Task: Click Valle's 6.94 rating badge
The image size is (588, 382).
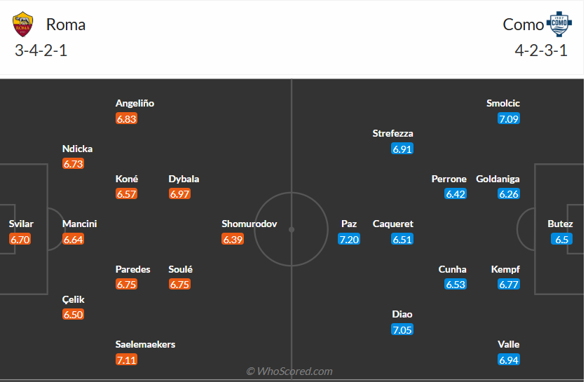Action: (509, 360)
